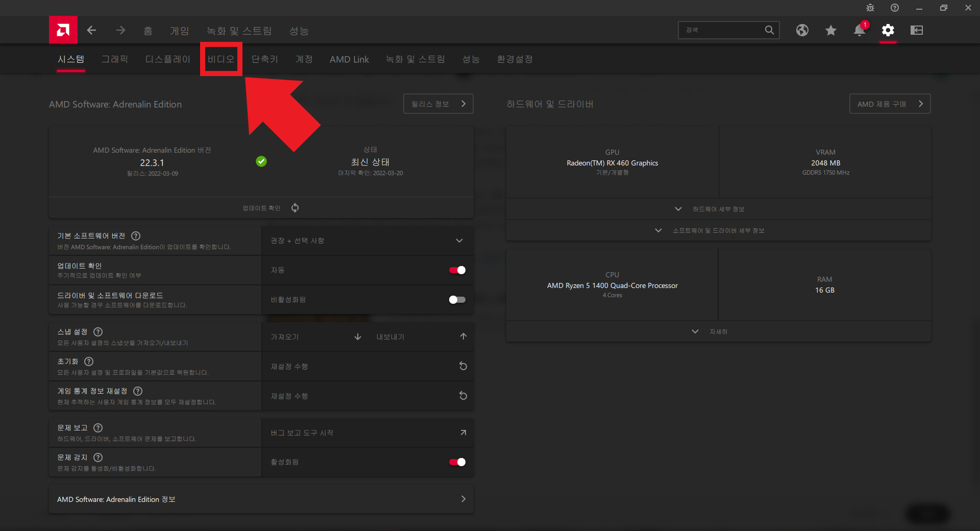Go forward with the right arrow icon

coord(120,30)
